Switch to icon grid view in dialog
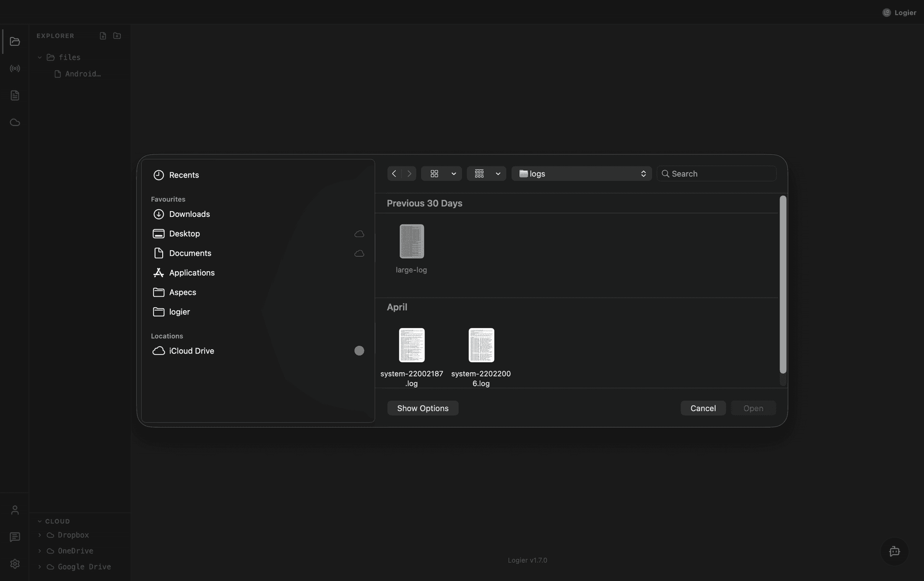The width and height of the screenshot is (924, 581). point(434,174)
